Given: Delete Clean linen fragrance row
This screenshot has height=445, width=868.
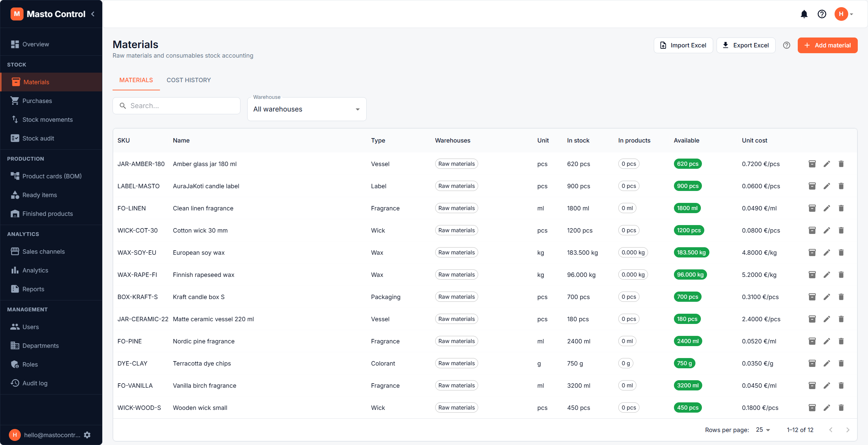Looking at the screenshot, I should click(x=841, y=208).
